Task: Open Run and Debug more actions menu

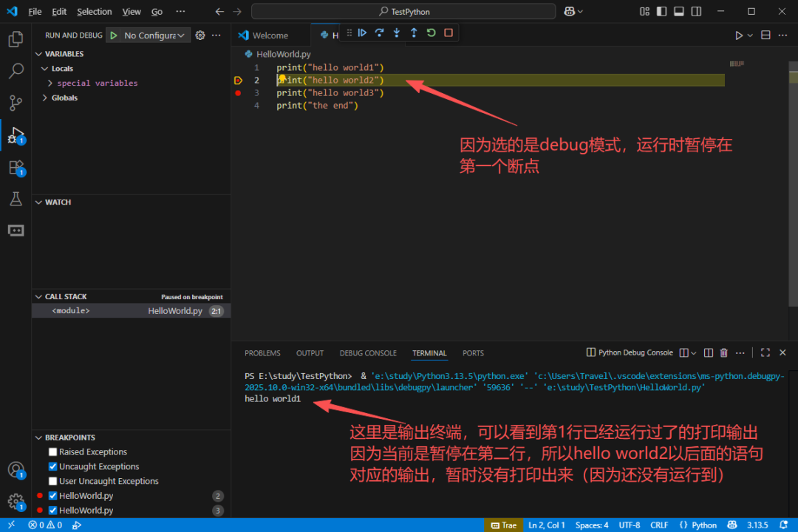Action: 216,35
